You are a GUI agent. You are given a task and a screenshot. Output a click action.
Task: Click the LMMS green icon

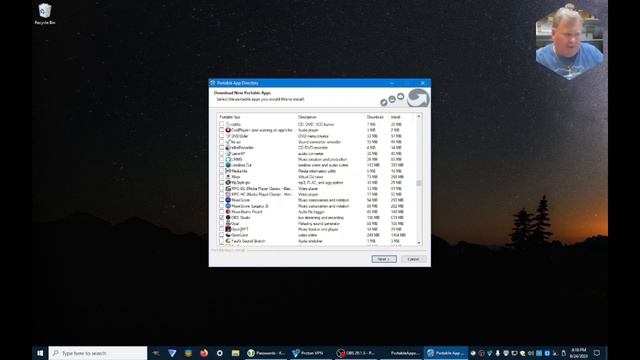click(228, 159)
